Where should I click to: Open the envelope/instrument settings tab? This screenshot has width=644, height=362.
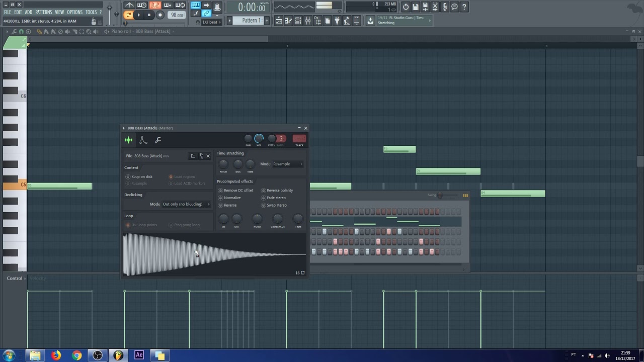(143, 140)
